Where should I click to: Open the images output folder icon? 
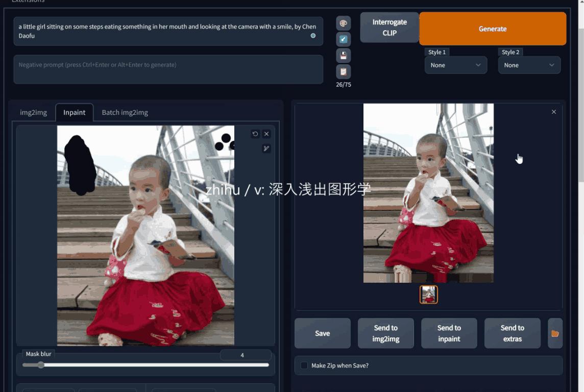pos(555,333)
